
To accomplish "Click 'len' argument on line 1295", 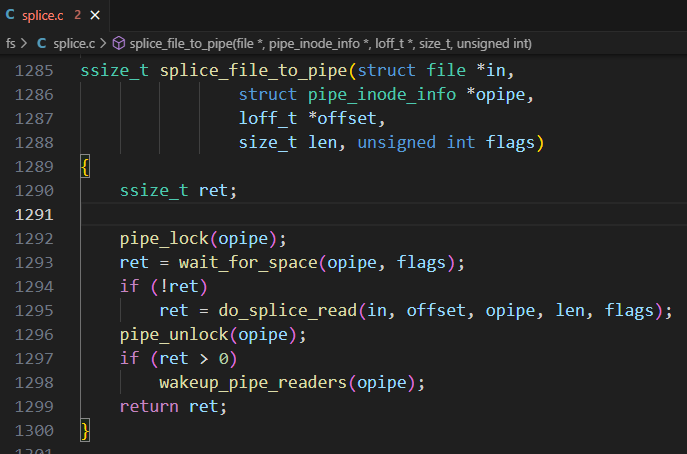I will (x=570, y=311).
